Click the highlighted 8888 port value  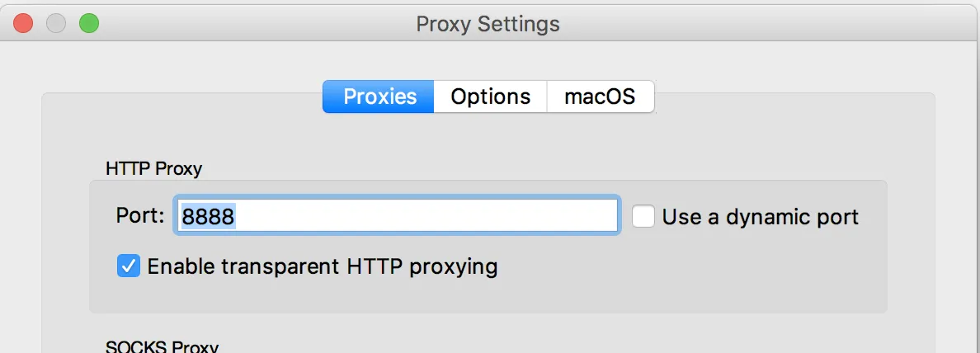pos(209,217)
